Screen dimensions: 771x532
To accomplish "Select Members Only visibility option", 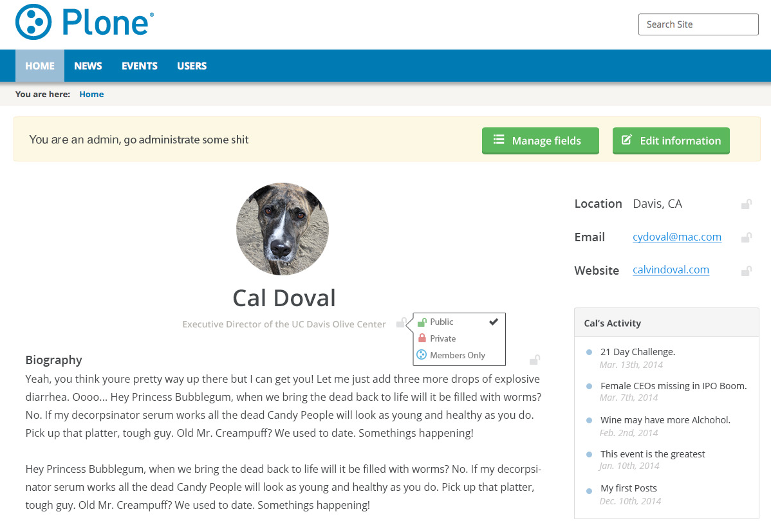I will click(459, 355).
